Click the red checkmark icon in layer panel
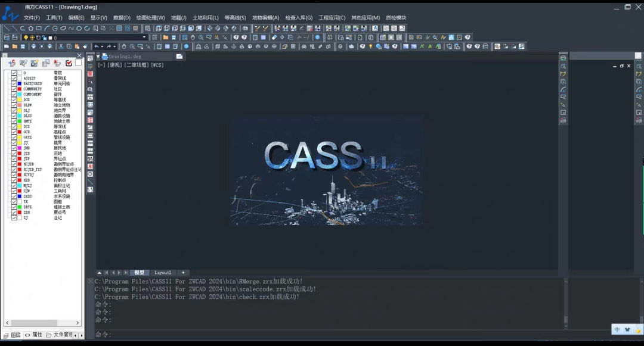644x346 pixels. click(69, 63)
